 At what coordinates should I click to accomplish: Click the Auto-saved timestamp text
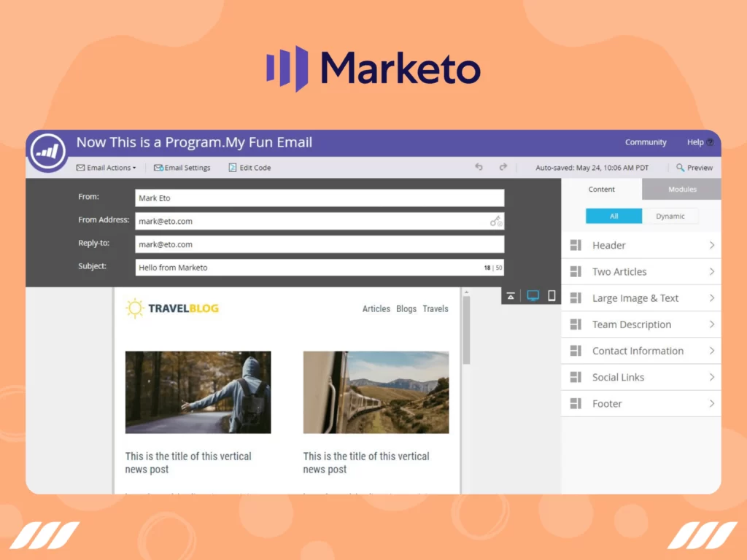[592, 168]
